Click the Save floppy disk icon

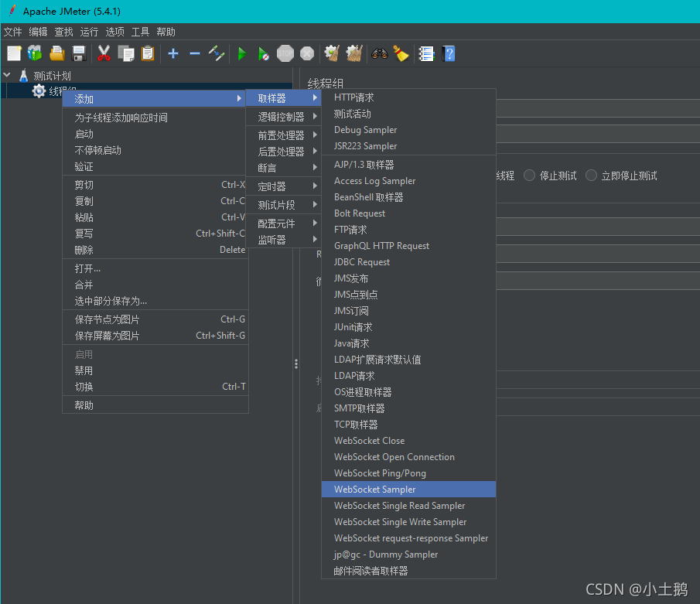[79, 53]
